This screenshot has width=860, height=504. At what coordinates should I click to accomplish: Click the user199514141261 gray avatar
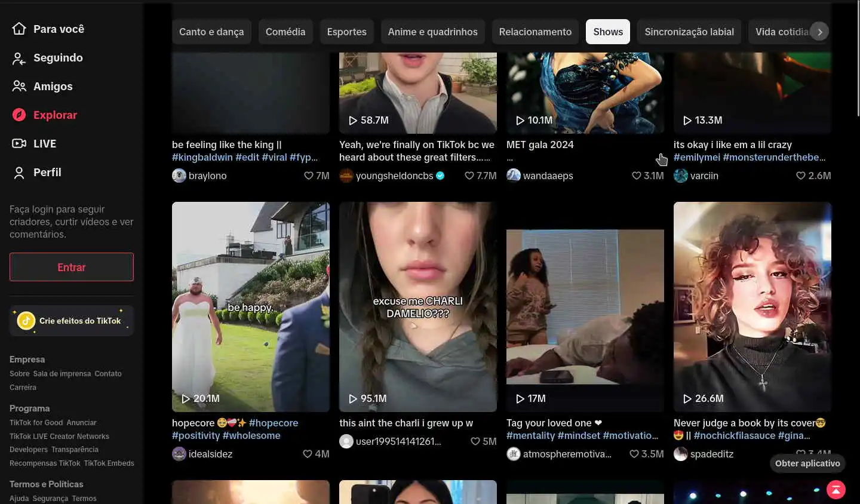(x=346, y=441)
